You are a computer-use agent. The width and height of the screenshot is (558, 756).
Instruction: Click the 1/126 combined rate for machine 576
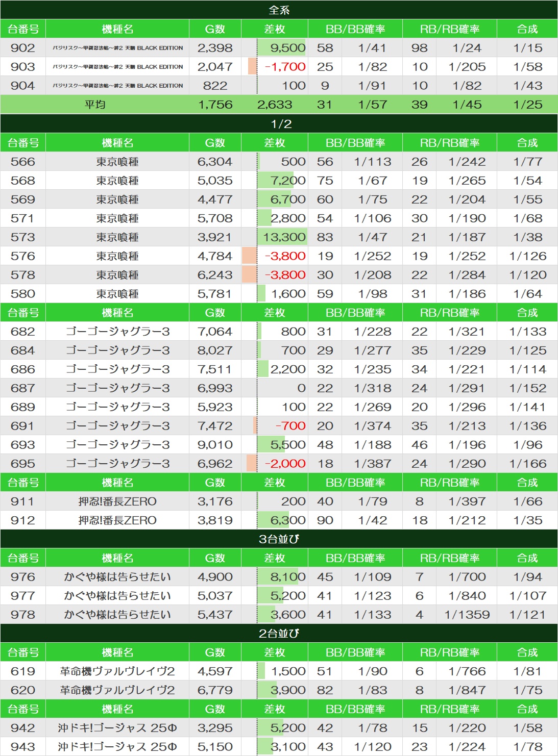coord(528,256)
